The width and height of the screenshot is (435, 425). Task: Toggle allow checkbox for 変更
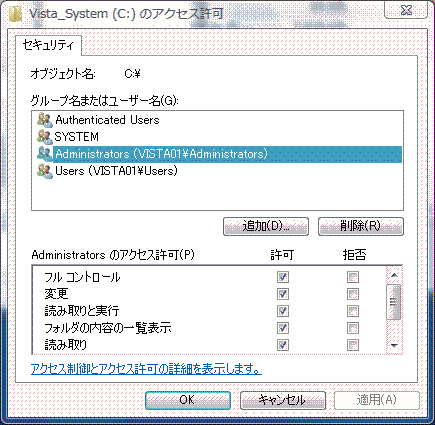click(283, 294)
